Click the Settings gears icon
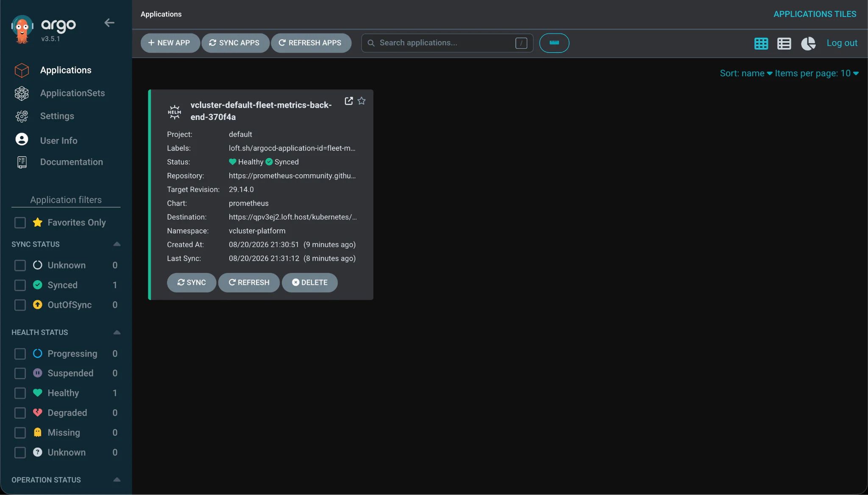 pyautogui.click(x=22, y=116)
